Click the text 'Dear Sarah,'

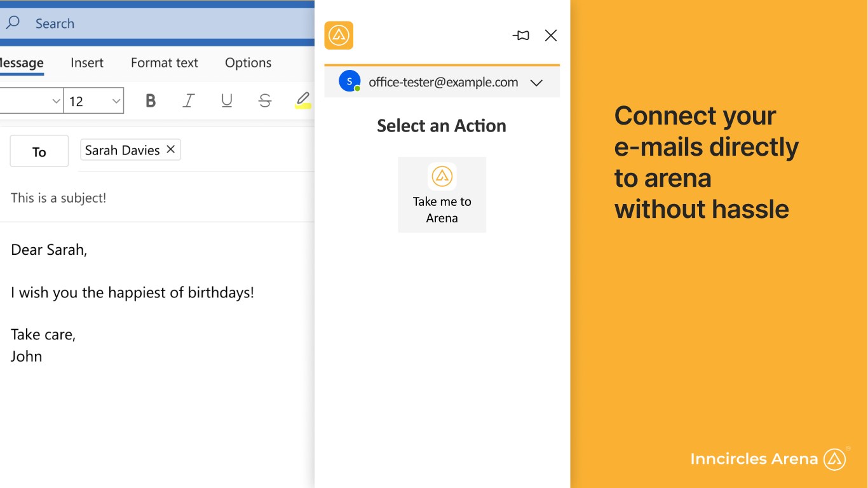point(49,250)
